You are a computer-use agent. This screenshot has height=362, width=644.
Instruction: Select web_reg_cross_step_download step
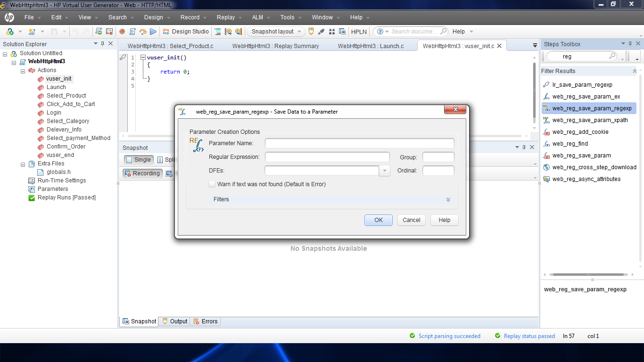coord(594,167)
